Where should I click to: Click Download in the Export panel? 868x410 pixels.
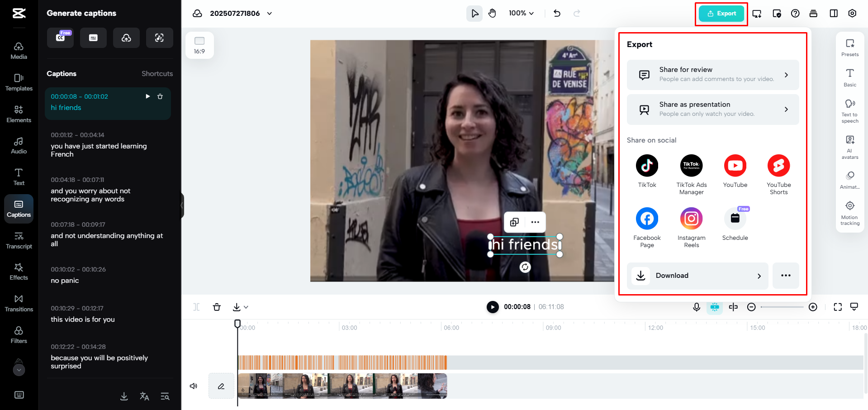point(697,276)
